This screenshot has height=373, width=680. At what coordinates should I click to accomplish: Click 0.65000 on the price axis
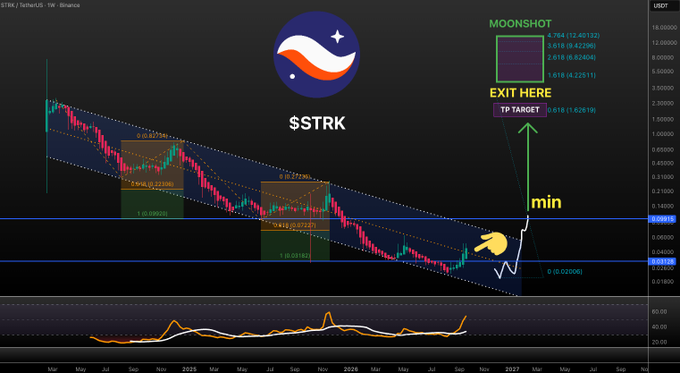click(x=664, y=150)
